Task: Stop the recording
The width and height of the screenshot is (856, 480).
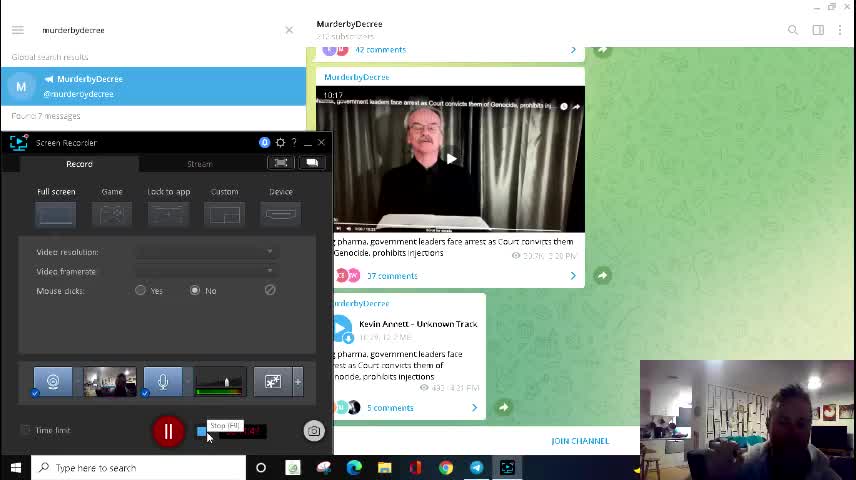Action: (201, 431)
